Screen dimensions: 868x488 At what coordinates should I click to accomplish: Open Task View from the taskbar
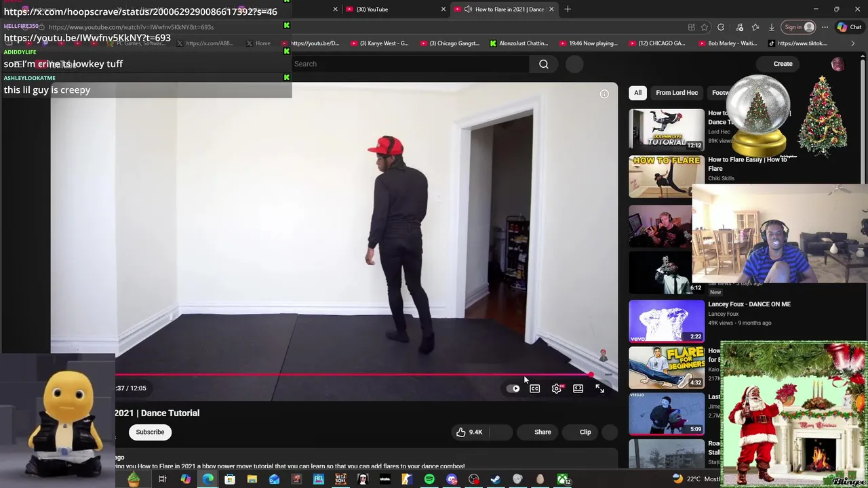[x=163, y=480]
